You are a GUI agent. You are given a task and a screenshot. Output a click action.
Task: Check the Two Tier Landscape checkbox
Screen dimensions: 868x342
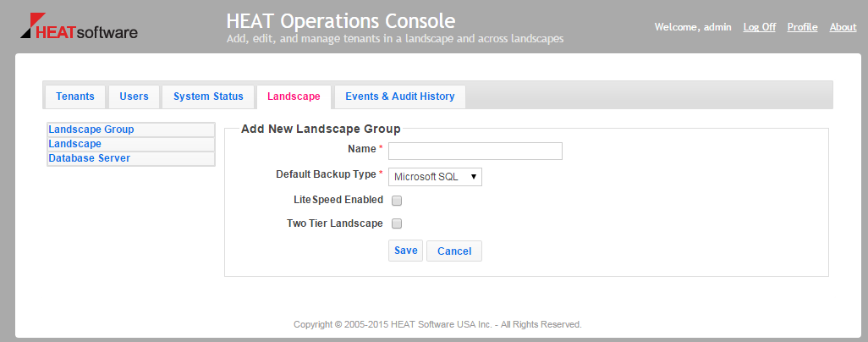[397, 224]
